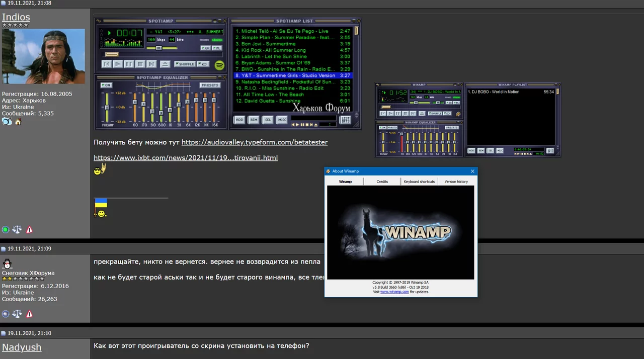Toggle Spotiamp equalizer ON button

click(x=106, y=85)
